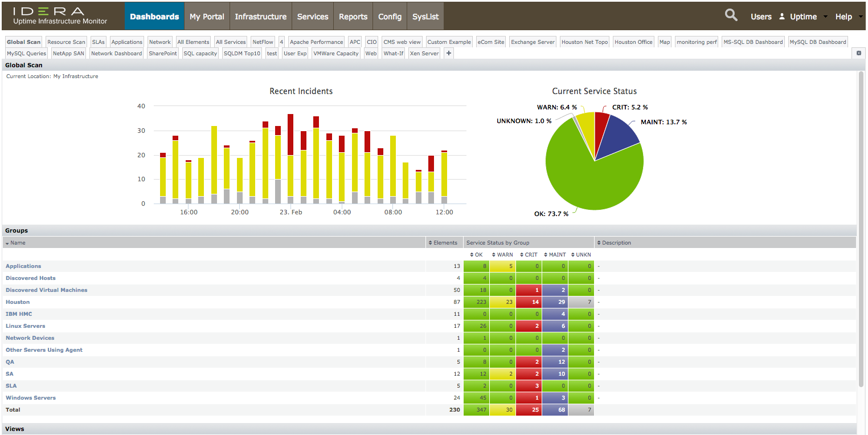This screenshot has height=435, width=868.
Task: Open the Resource Scan dashboard tab
Action: coord(66,42)
